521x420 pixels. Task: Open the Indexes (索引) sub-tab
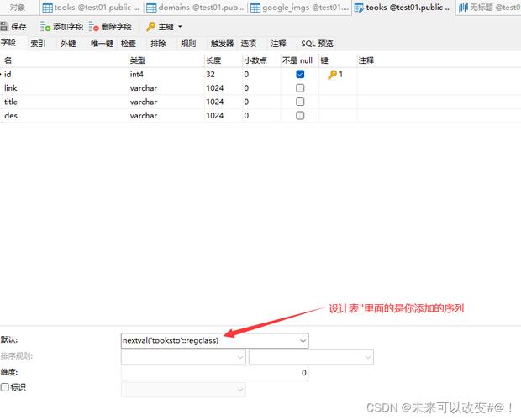[38, 44]
